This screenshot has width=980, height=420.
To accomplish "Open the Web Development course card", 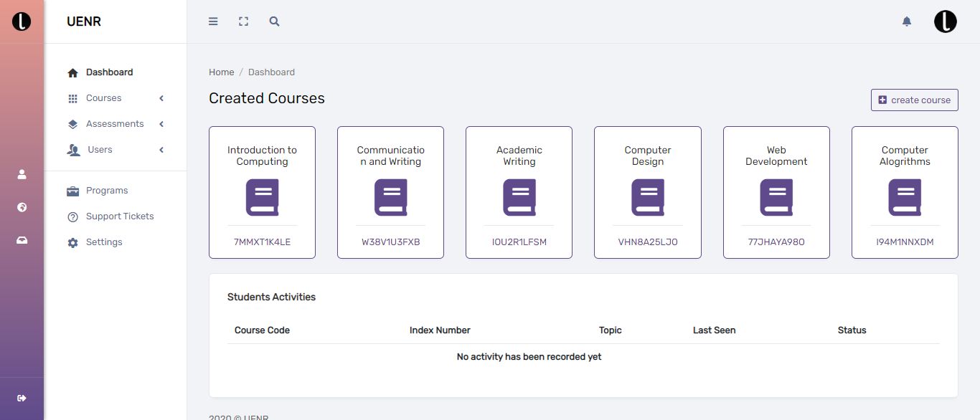I will [x=776, y=192].
